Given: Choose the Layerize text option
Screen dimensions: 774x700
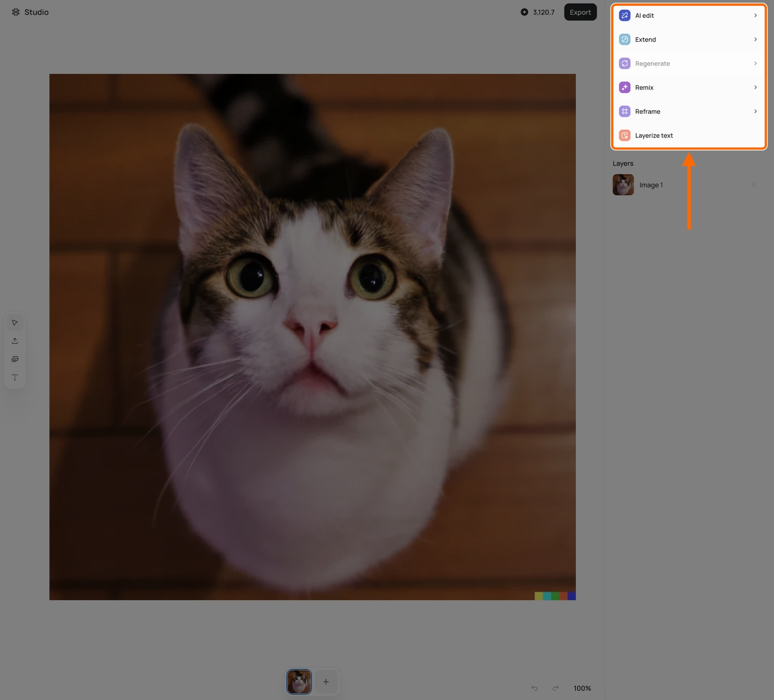Looking at the screenshot, I should point(689,135).
